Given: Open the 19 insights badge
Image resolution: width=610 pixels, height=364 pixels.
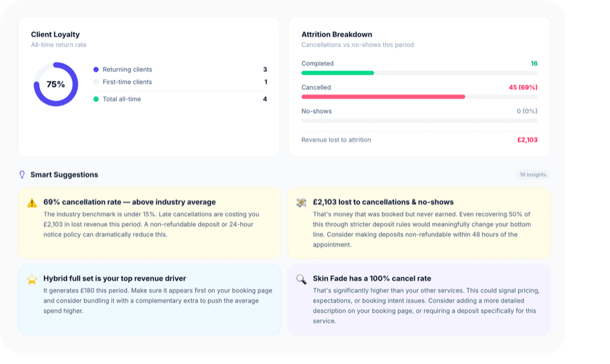Looking at the screenshot, I should click(533, 175).
